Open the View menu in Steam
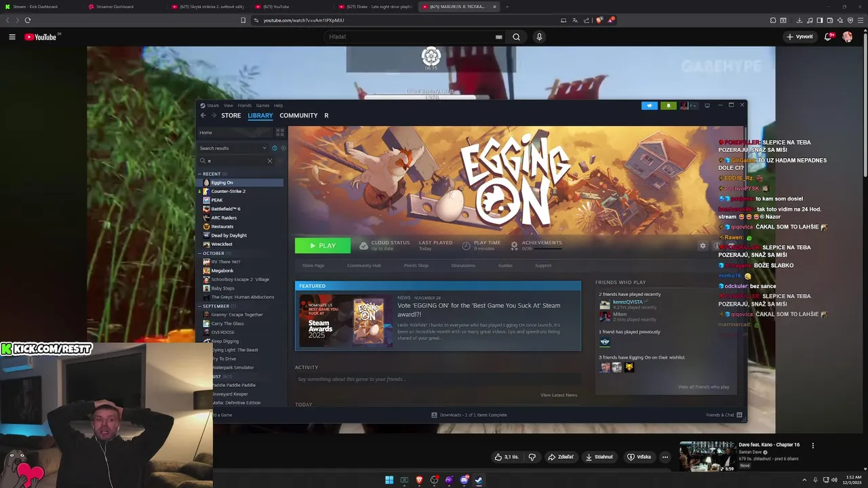The image size is (868, 488). 229,106
